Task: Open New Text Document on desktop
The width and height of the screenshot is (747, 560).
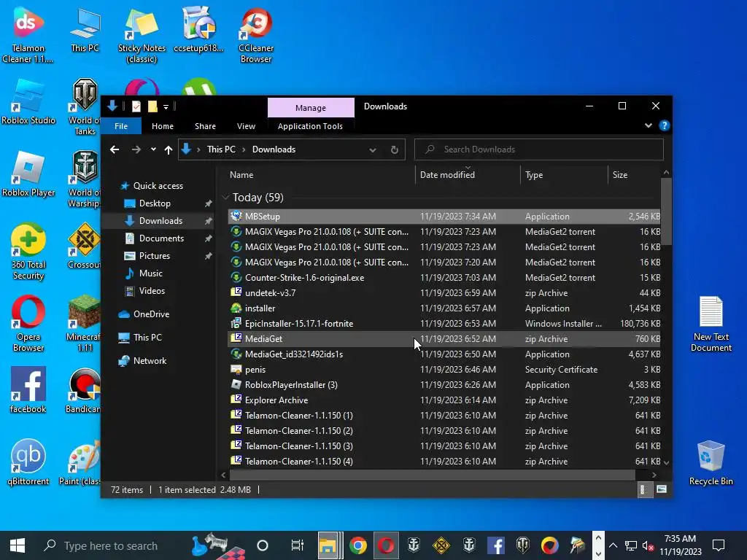Action: pyautogui.click(x=711, y=324)
